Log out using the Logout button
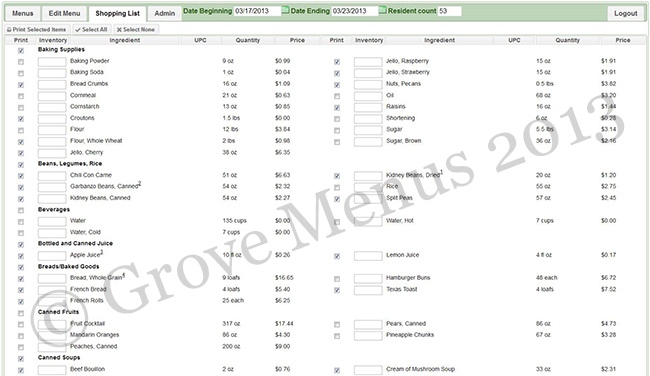The height and width of the screenshot is (376, 650). pos(626,13)
